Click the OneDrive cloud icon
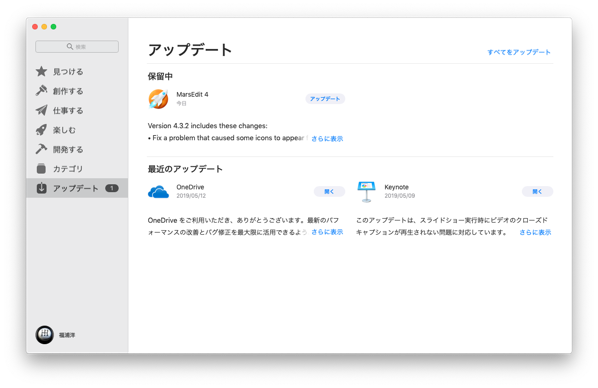The image size is (598, 388). [158, 192]
